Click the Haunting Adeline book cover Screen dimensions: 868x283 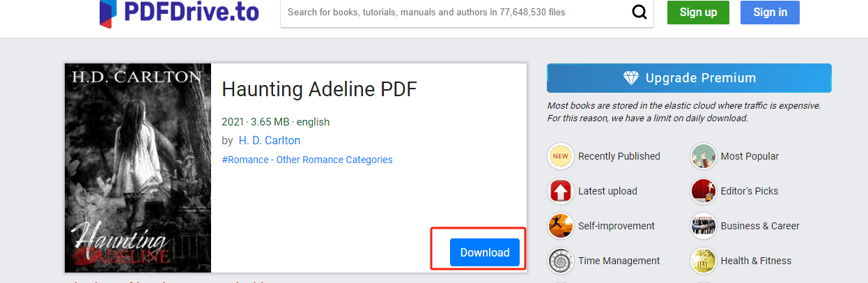click(138, 168)
